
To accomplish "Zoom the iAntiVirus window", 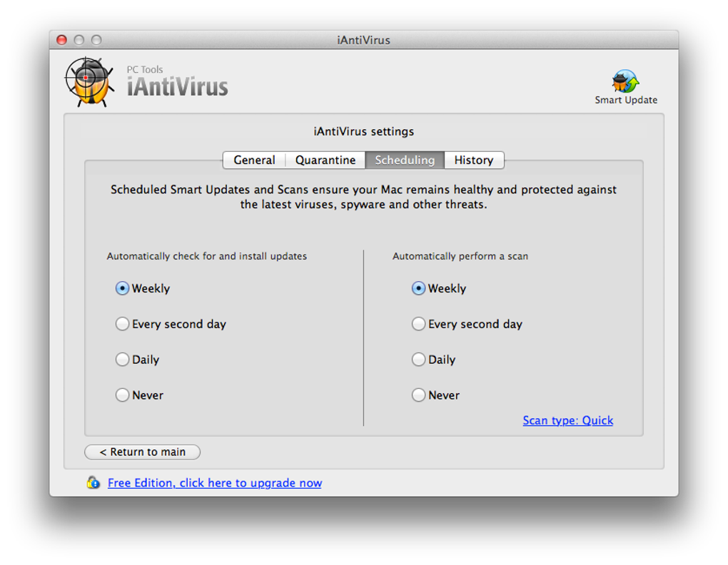I will point(96,40).
